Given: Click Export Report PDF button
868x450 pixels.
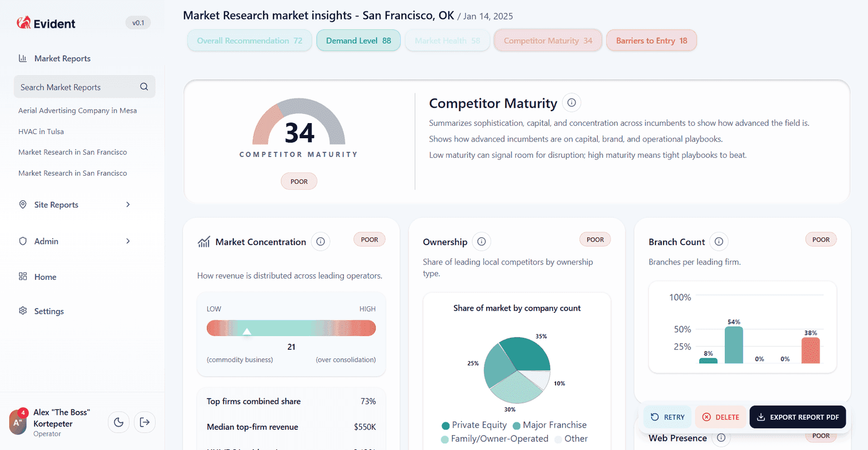Looking at the screenshot, I should tap(797, 417).
